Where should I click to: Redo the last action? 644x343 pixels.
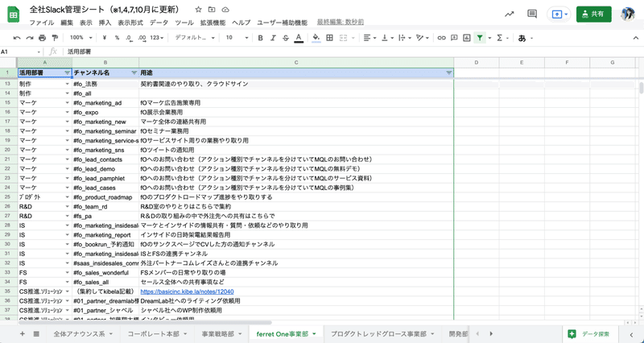pyautogui.click(x=30, y=38)
